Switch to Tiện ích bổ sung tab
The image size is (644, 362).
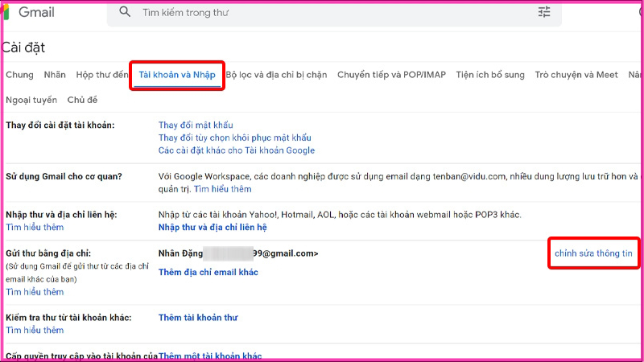(x=490, y=75)
